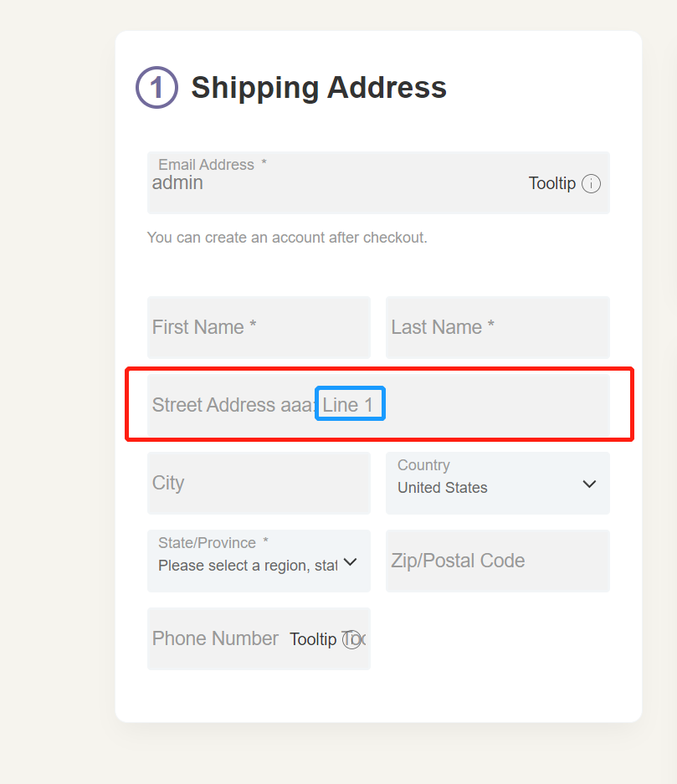Focus the Email Address field containing admin
This screenshot has height=784, width=677.
(x=335, y=184)
